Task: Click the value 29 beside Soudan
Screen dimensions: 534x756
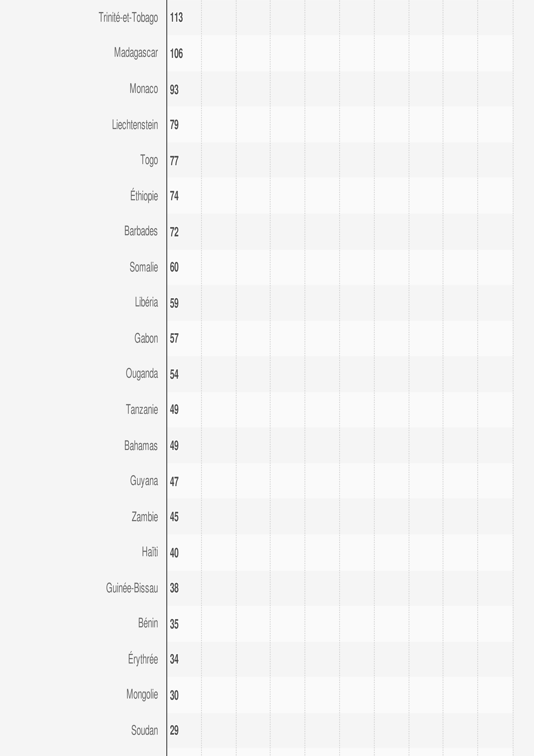Action: tap(174, 731)
